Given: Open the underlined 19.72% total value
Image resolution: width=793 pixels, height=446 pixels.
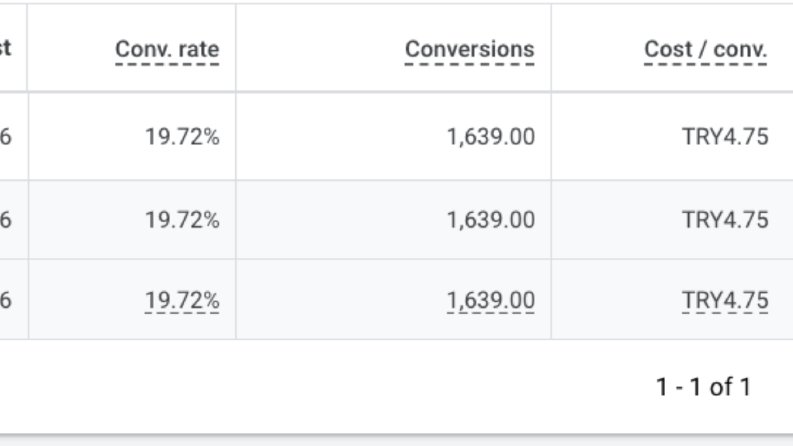Looking at the screenshot, I should [x=182, y=300].
